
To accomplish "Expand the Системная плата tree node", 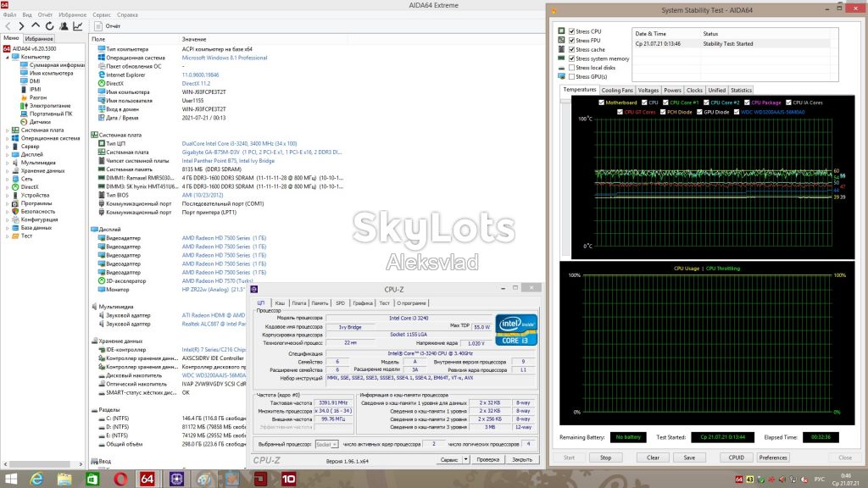I will tap(8, 130).
